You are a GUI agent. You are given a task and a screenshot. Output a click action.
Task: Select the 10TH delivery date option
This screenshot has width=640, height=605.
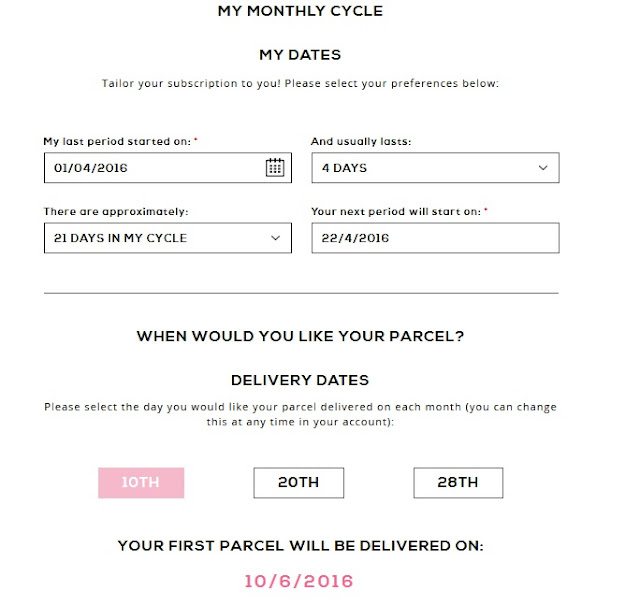pyautogui.click(x=141, y=482)
